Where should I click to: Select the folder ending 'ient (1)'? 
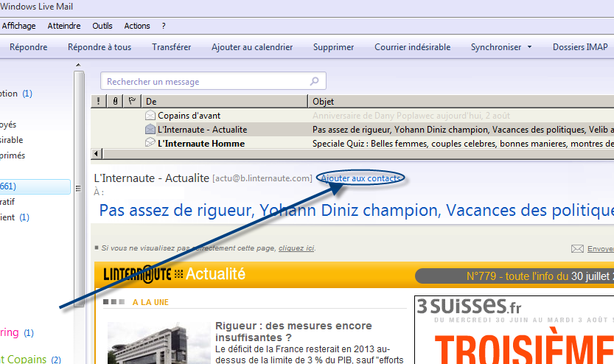(15, 217)
